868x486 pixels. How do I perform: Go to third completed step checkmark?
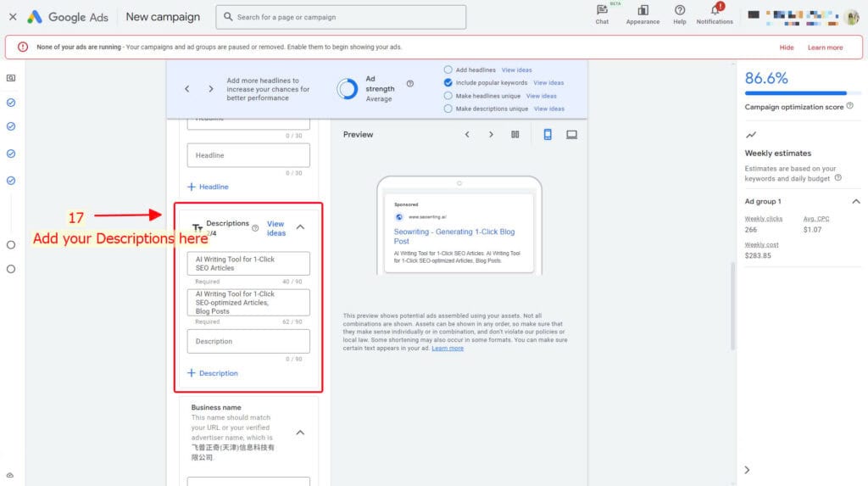tap(11, 154)
